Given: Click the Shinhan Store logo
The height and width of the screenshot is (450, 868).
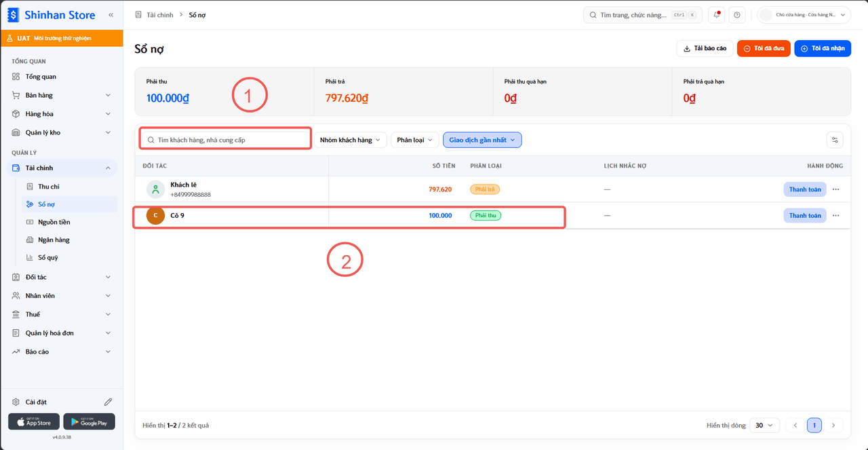Looking at the screenshot, I should 52,15.
